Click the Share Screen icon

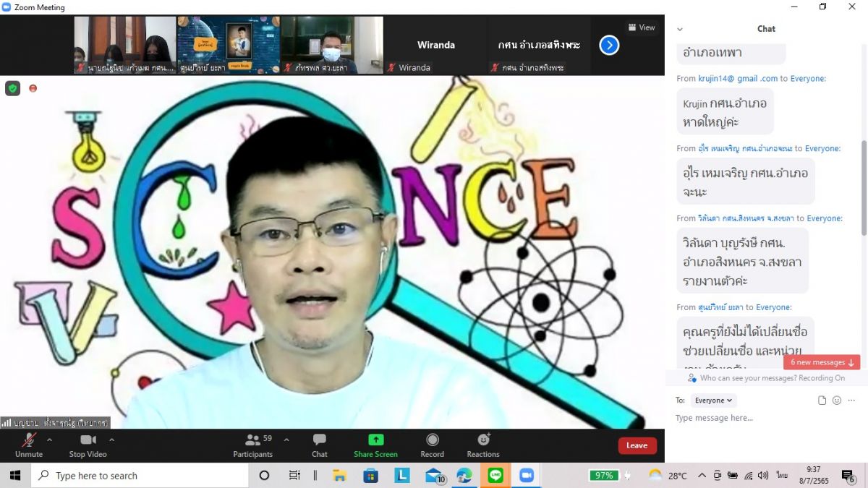(x=375, y=440)
